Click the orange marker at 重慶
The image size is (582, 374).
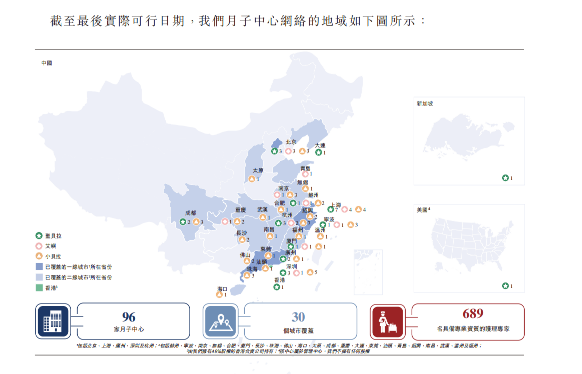[237, 222]
